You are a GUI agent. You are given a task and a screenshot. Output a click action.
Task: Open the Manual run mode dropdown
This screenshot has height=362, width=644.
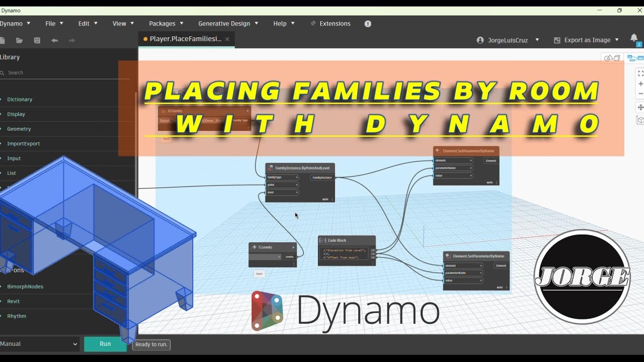pos(39,344)
